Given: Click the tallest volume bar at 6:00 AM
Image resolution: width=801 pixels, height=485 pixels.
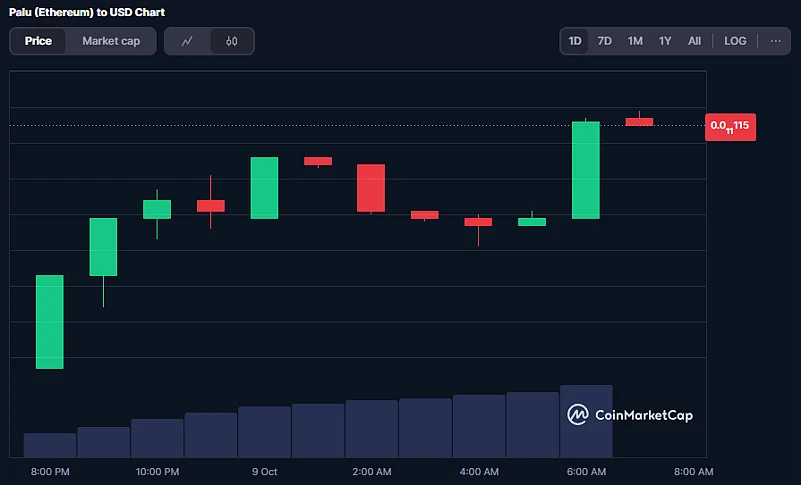Looking at the screenshot, I should (586, 421).
